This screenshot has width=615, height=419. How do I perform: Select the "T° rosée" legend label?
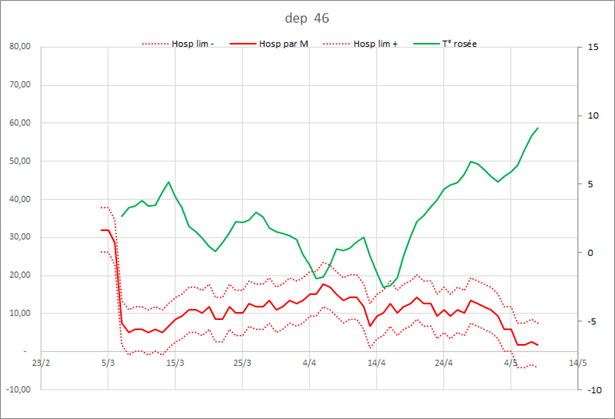pyautogui.click(x=459, y=45)
